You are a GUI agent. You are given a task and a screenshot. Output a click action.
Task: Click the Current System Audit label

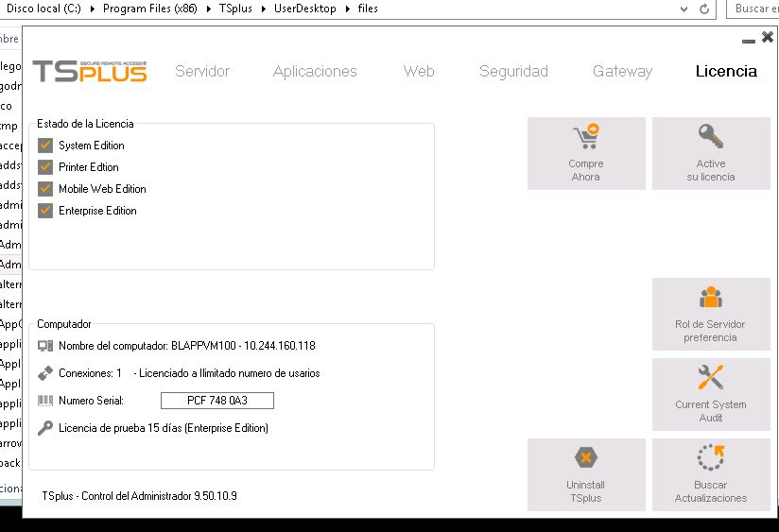(x=711, y=411)
